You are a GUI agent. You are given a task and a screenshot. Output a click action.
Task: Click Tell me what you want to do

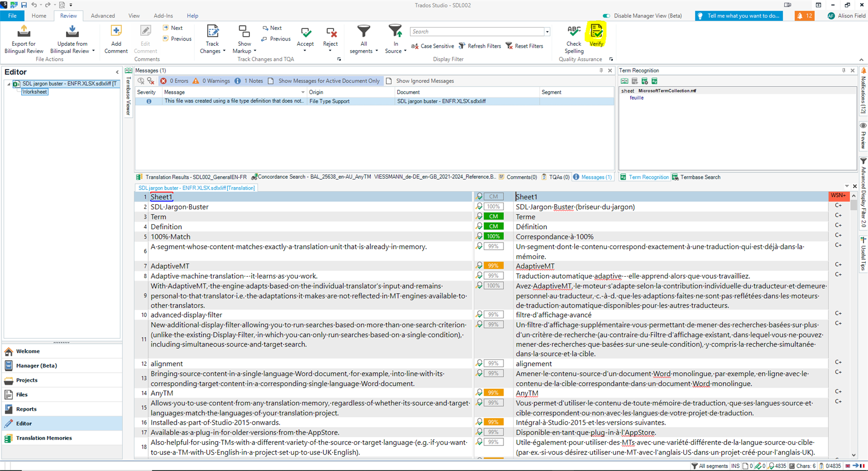tap(738, 16)
